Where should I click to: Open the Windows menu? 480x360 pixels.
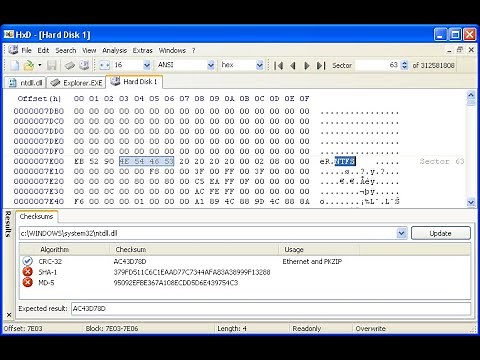point(172,50)
